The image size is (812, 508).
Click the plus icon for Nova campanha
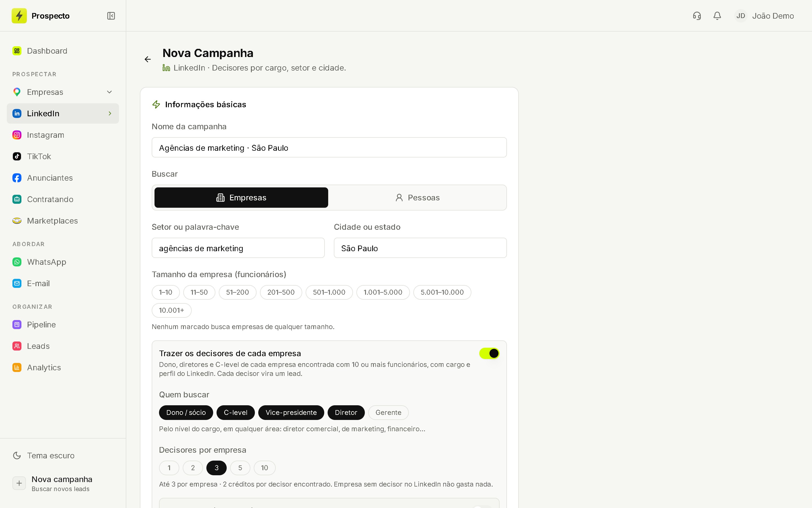point(19,483)
